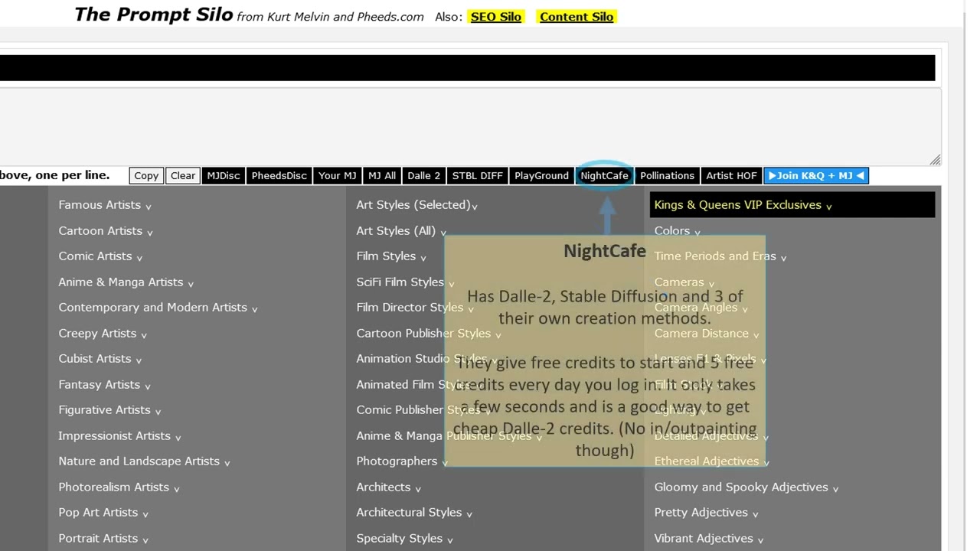980x551 pixels.
Task: Select the MJ All tab
Action: click(x=382, y=176)
